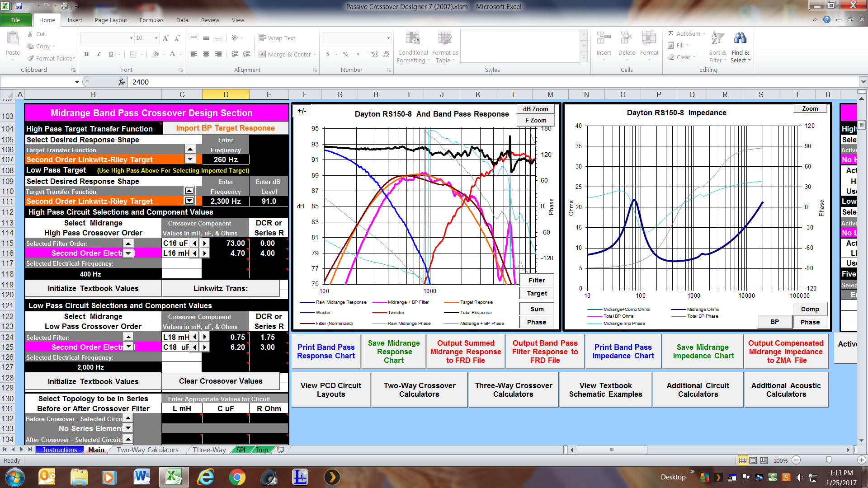Click Three-Way Crossover Calculators button
Screen dimensions: 868x488
(513, 389)
